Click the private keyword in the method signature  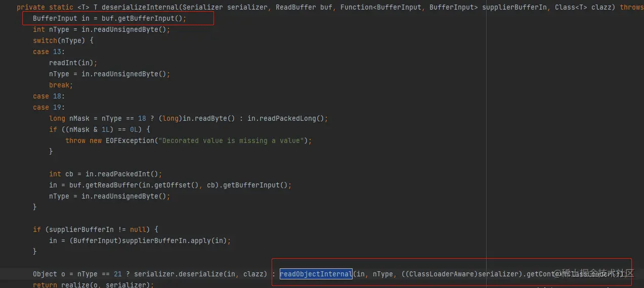31,8
